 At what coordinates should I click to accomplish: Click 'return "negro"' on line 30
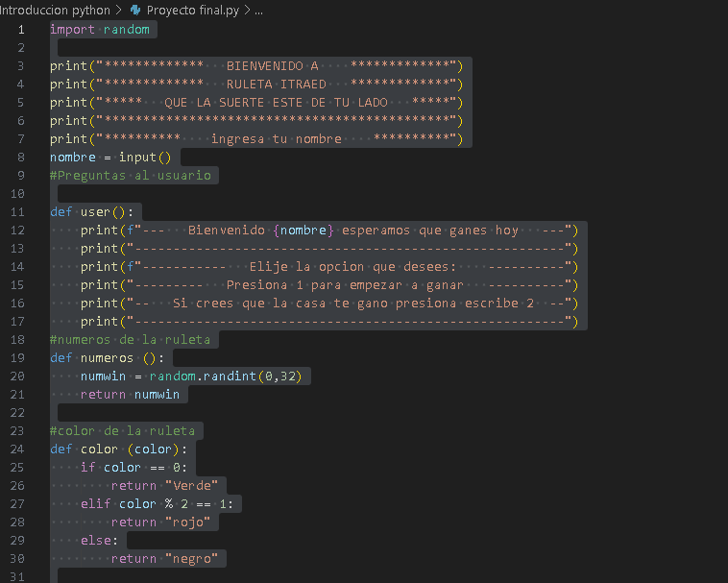click(x=164, y=559)
